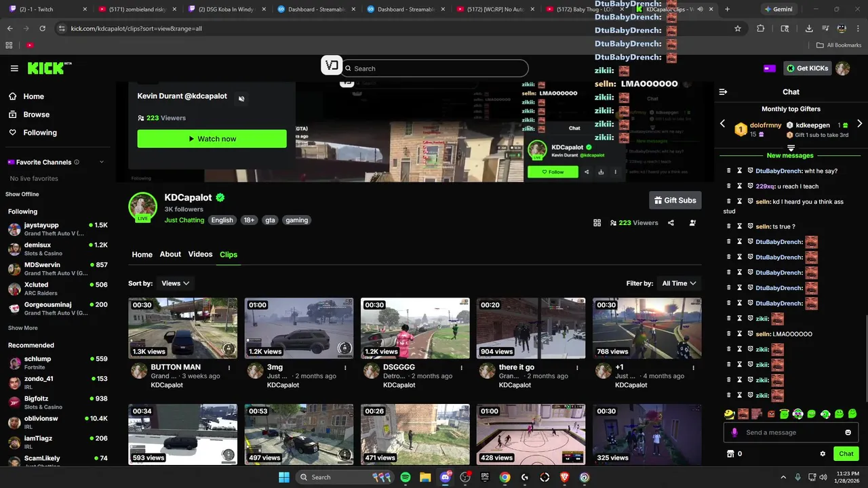Viewport: 868px width, 488px height.
Task: Open browser downloads icon
Action: 809,28
